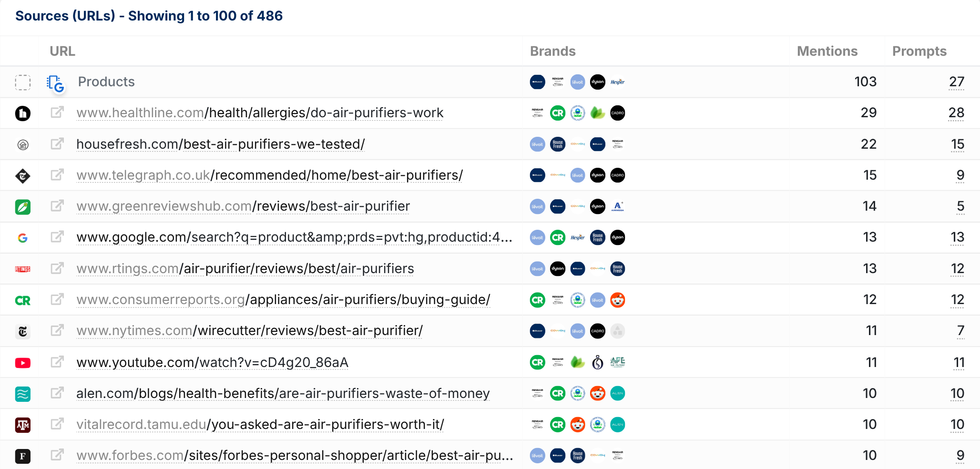
Task: Click the Consumer Reports row favicon
Action: [x=23, y=300]
